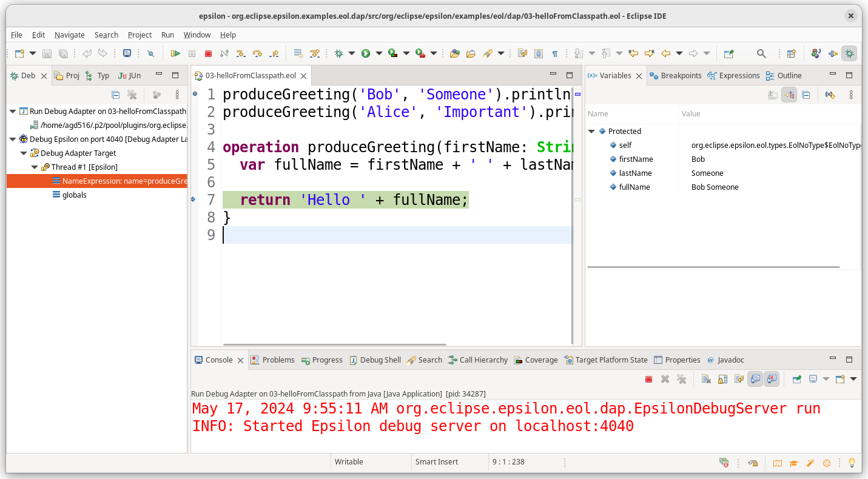The width and height of the screenshot is (868, 479).
Task: Open the Window menu
Action: click(197, 35)
